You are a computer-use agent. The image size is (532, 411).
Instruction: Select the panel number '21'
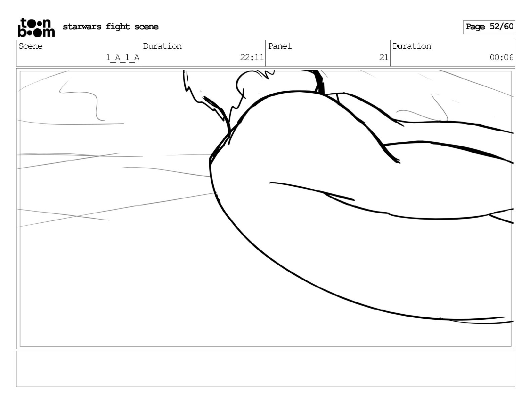[384, 58]
